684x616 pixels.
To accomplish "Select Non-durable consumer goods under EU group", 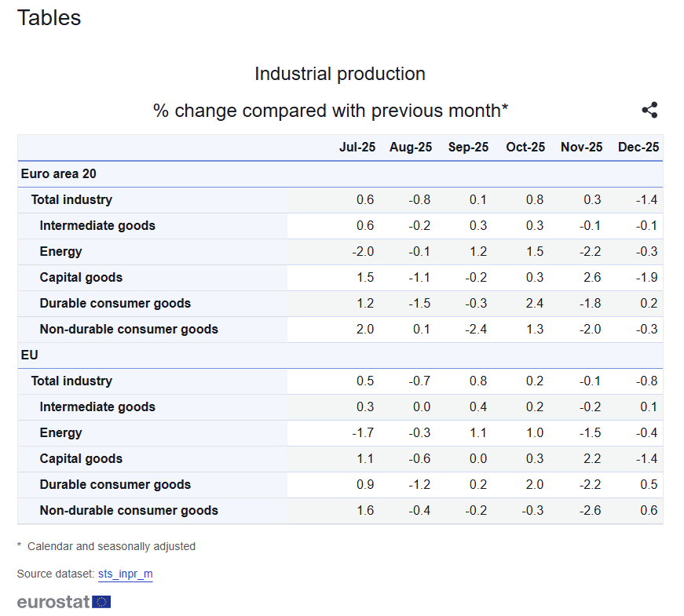I will 129,511.
